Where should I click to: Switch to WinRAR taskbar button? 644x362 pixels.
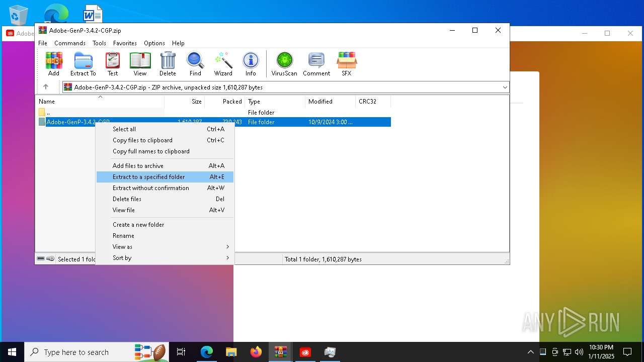[280, 352]
